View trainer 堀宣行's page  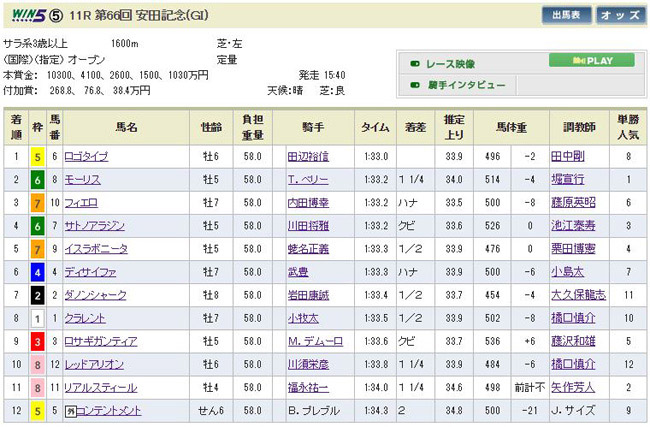pyautogui.click(x=566, y=179)
